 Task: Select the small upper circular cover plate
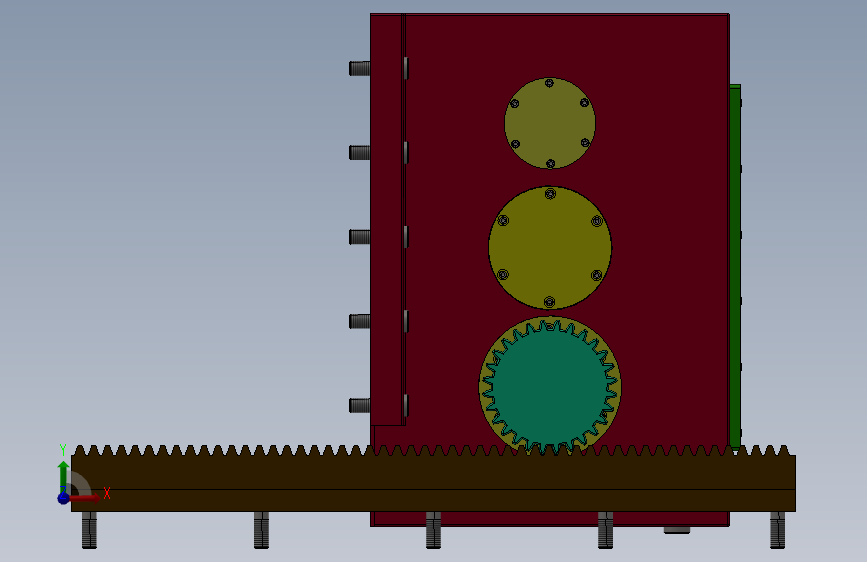coord(550,123)
